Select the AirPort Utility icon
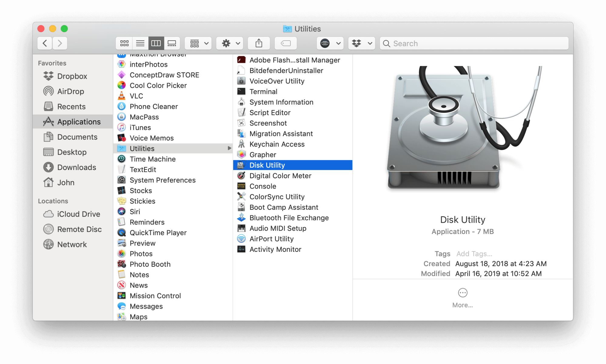Screen dimensions: 606x364 click(241, 239)
